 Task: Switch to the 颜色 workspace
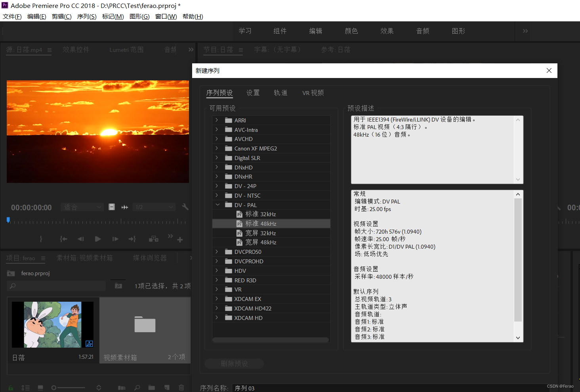tap(351, 31)
